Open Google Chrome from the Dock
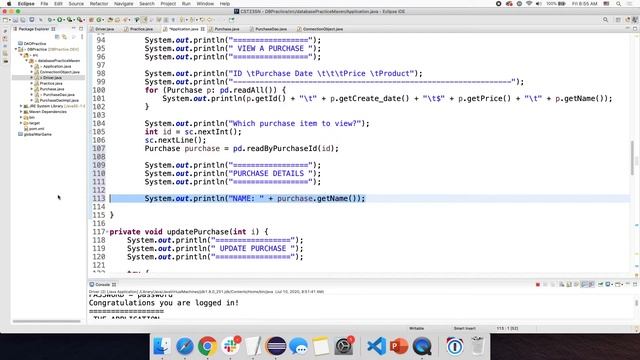The image size is (640, 360). [x=207, y=346]
